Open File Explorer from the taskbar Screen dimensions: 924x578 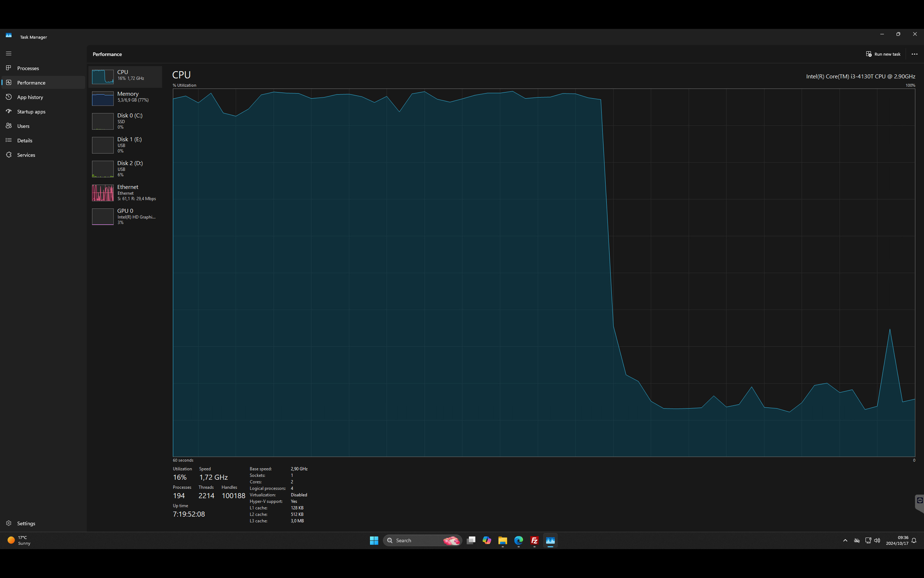[x=502, y=540]
